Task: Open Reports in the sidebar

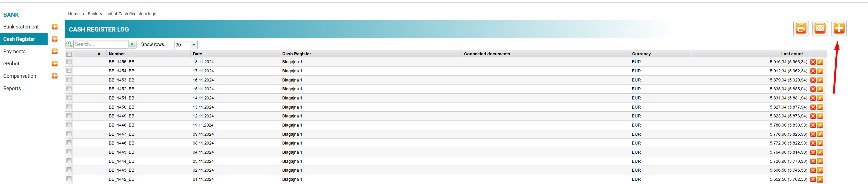Action: click(12, 88)
